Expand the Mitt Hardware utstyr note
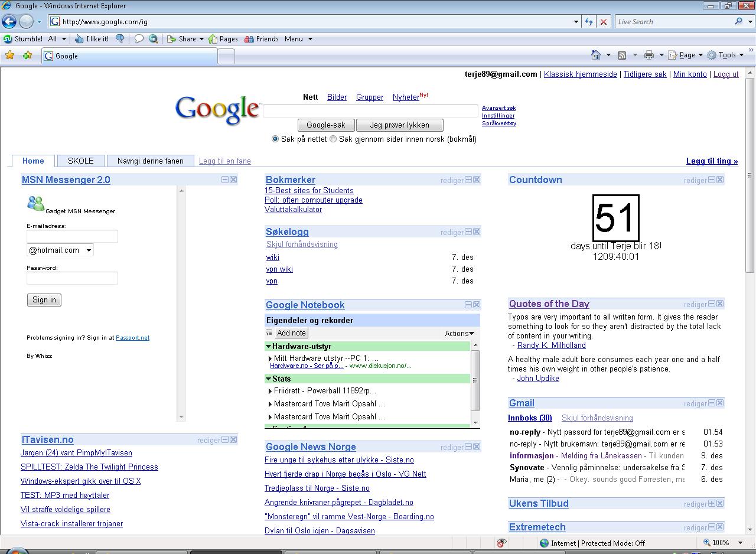Image resolution: width=756 pixels, height=554 pixels. pyautogui.click(x=270, y=359)
